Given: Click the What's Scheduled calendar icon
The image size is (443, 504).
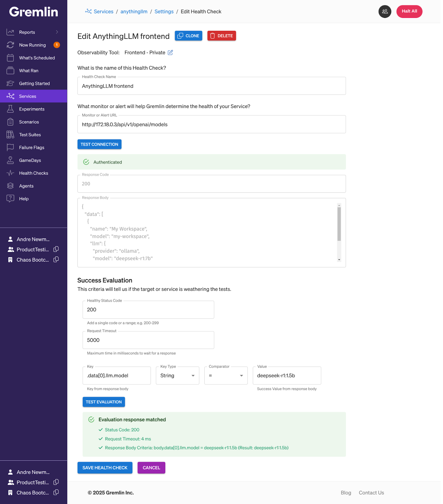Looking at the screenshot, I should tap(10, 58).
